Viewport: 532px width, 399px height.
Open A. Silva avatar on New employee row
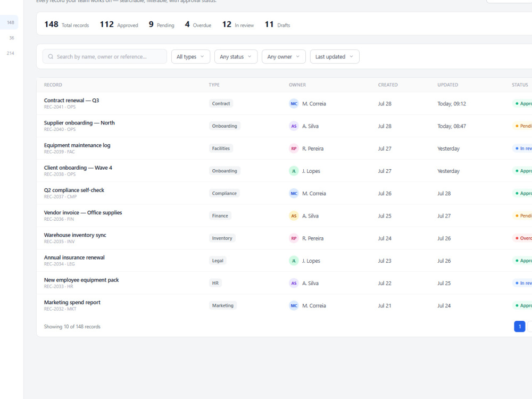coord(294,283)
